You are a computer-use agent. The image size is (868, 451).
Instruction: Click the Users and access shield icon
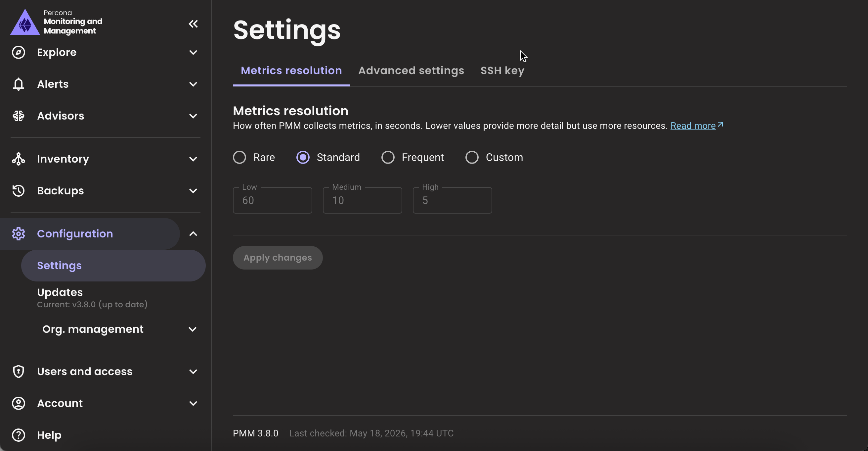coord(19,372)
